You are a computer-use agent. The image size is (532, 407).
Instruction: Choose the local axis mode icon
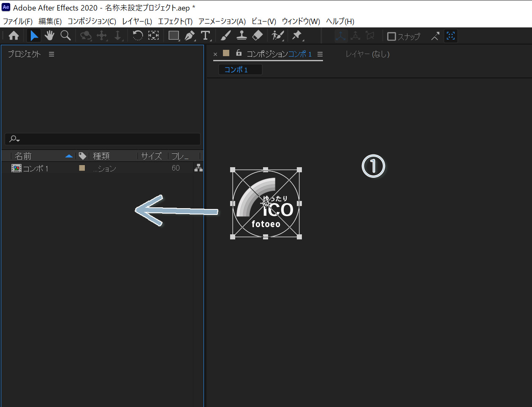(341, 36)
